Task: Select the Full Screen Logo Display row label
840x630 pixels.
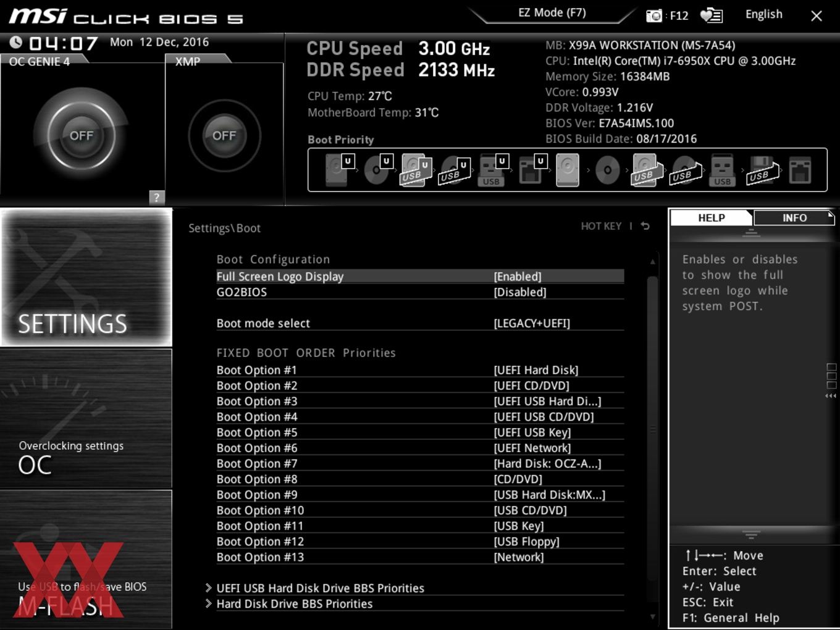Action: pyautogui.click(x=280, y=276)
